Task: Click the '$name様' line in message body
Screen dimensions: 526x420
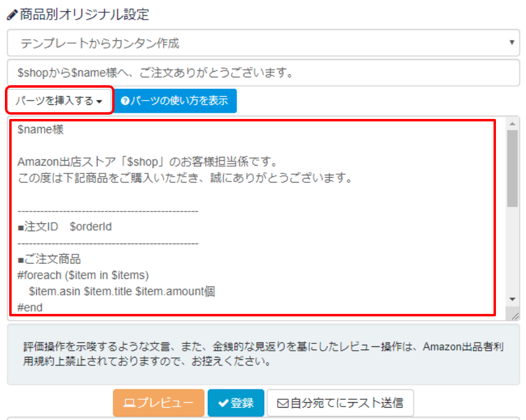Action: click(x=40, y=129)
